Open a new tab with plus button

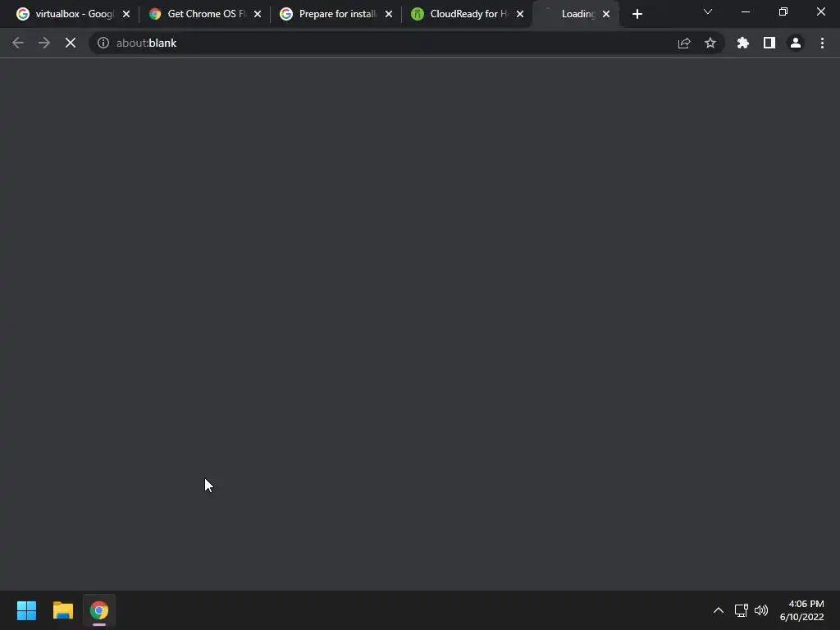637,14
